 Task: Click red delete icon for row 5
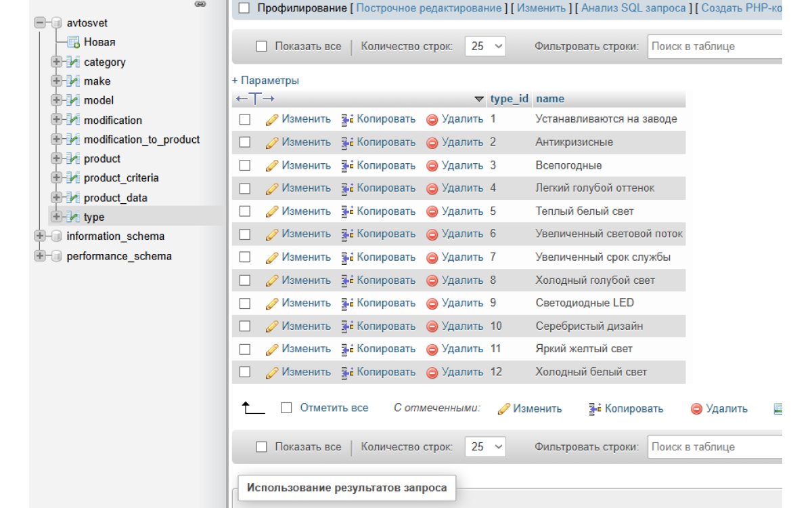(x=432, y=211)
